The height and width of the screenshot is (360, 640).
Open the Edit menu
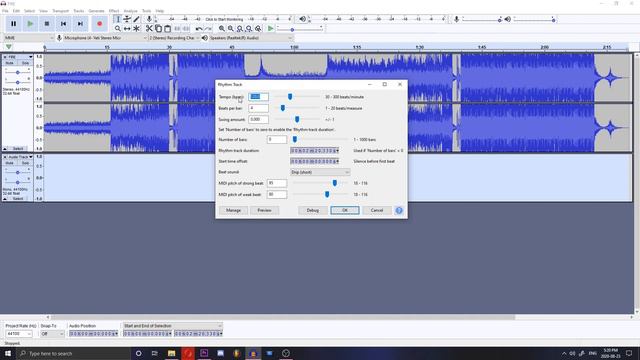(x=16, y=11)
